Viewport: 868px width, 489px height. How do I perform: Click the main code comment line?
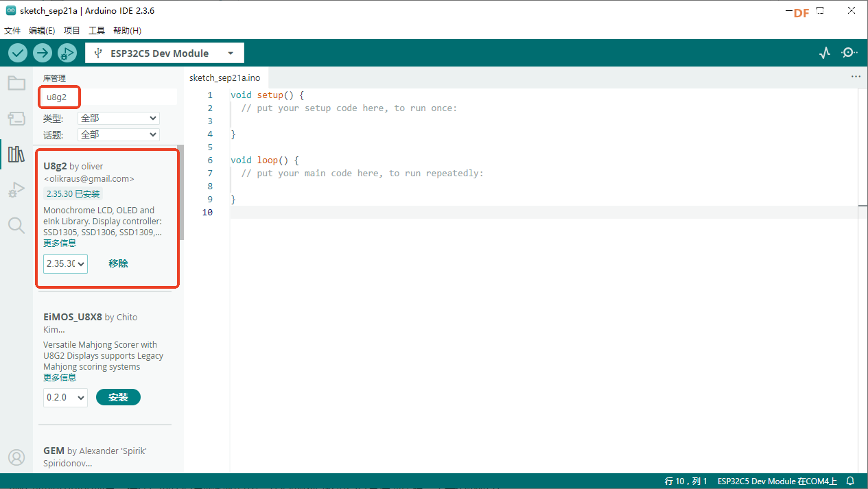(362, 173)
